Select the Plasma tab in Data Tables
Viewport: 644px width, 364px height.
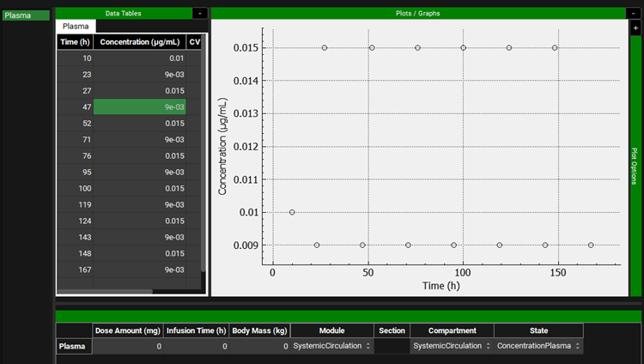76,27
